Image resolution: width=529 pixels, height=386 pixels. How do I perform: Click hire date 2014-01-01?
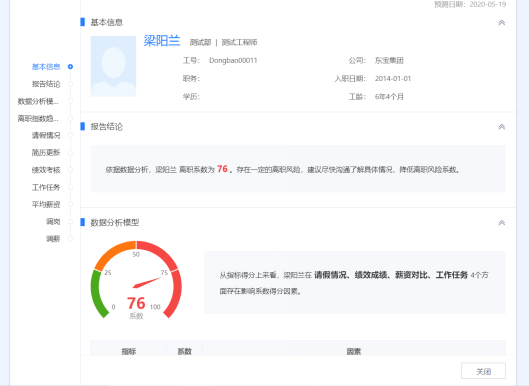393,79
